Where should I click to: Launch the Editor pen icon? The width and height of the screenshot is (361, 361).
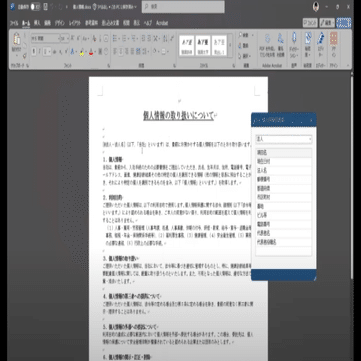[x=321, y=38]
